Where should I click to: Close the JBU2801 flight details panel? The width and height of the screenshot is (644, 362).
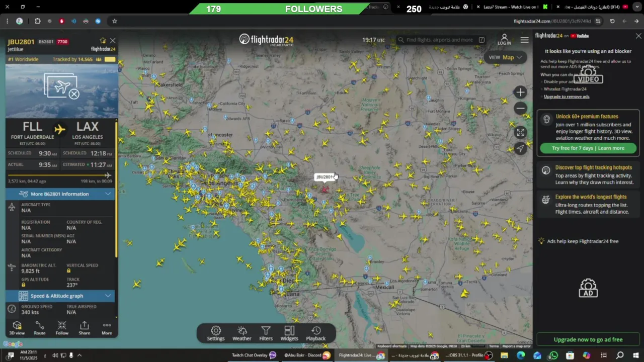[113, 41]
